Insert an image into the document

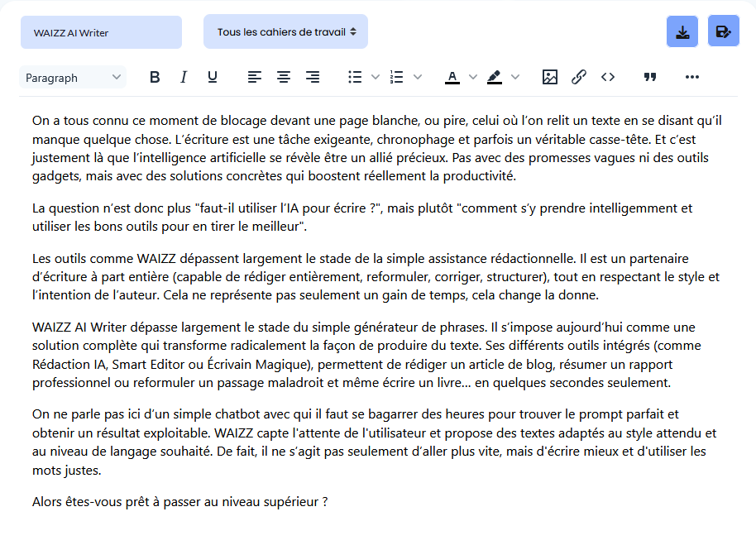coord(550,77)
